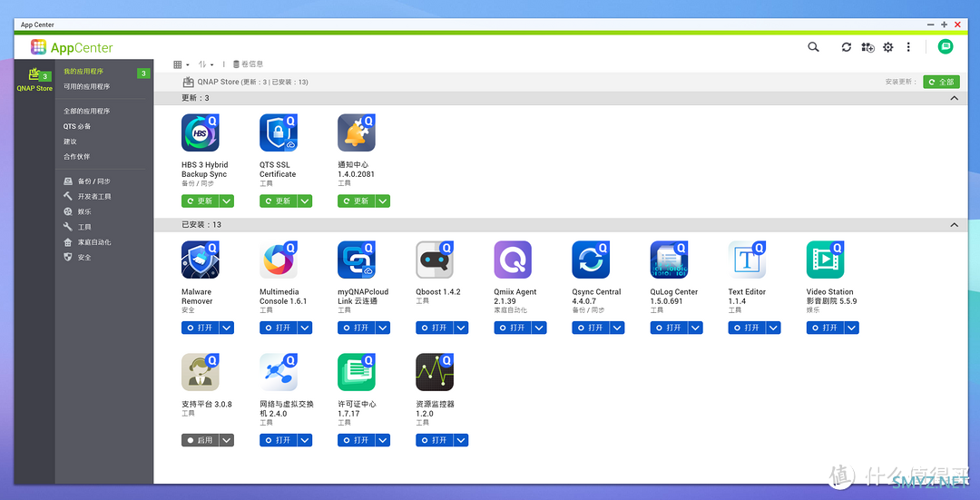
Task: Expand dropdown arrow beside Malware Remover 打开
Action: (226, 328)
